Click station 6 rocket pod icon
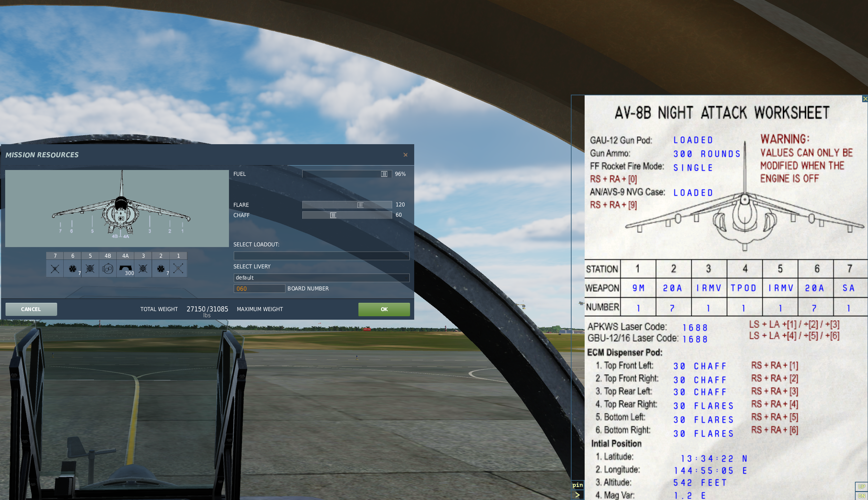 click(73, 268)
